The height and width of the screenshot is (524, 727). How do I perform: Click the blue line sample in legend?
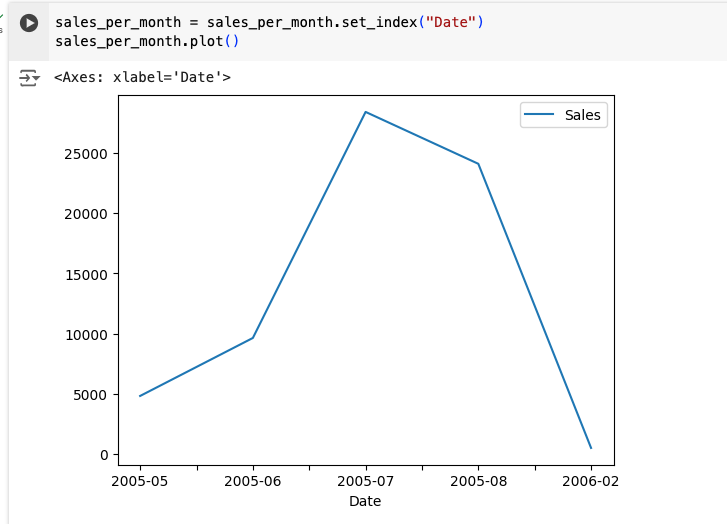(x=540, y=115)
